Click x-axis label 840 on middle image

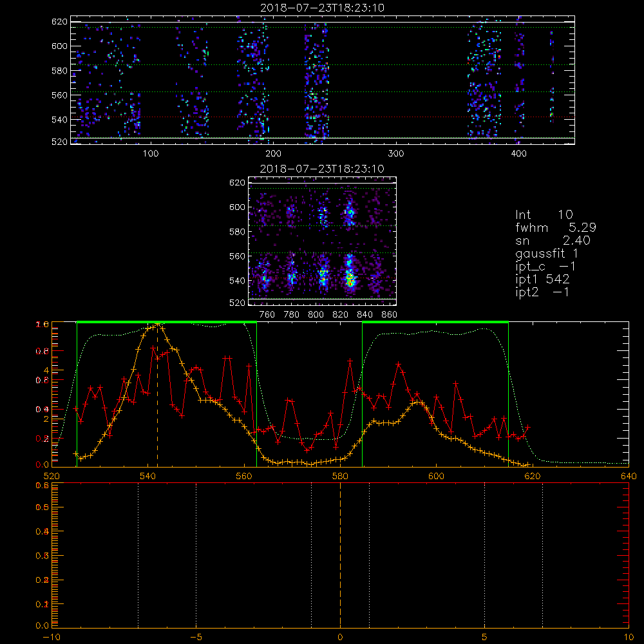[x=365, y=315]
